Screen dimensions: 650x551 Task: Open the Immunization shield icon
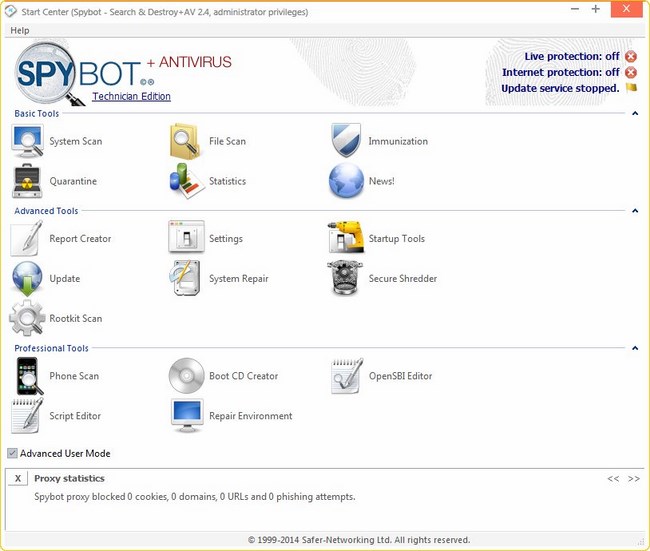coord(346,140)
